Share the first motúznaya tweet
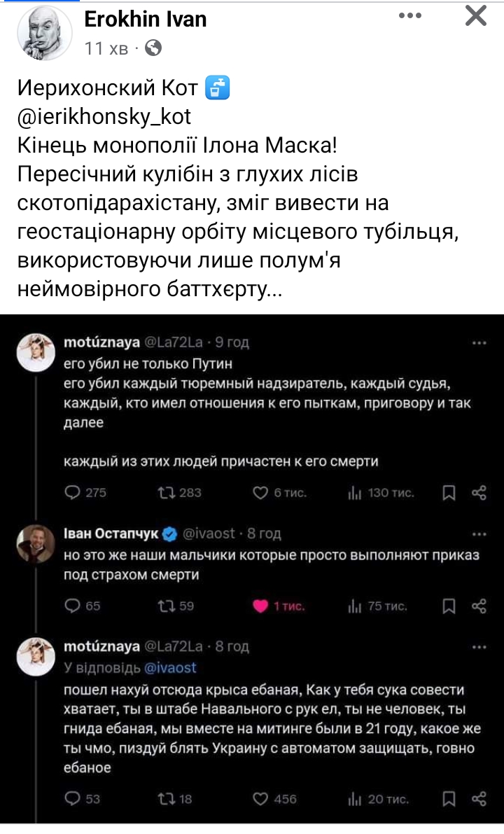The image size is (504, 834). tap(479, 493)
